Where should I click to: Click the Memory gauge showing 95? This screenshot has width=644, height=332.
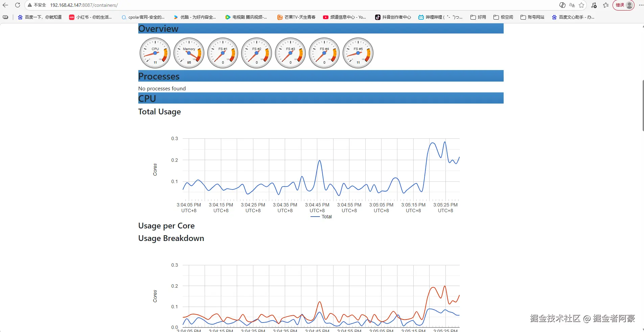coord(189,53)
